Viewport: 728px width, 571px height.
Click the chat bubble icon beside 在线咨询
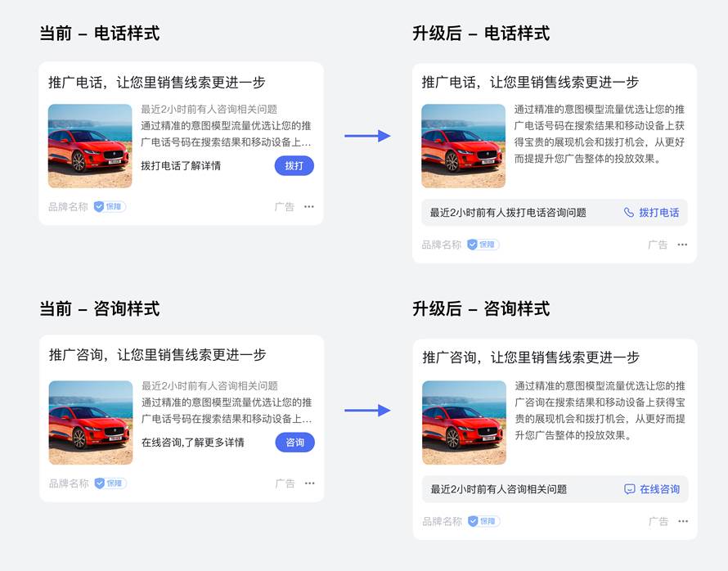point(630,489)
